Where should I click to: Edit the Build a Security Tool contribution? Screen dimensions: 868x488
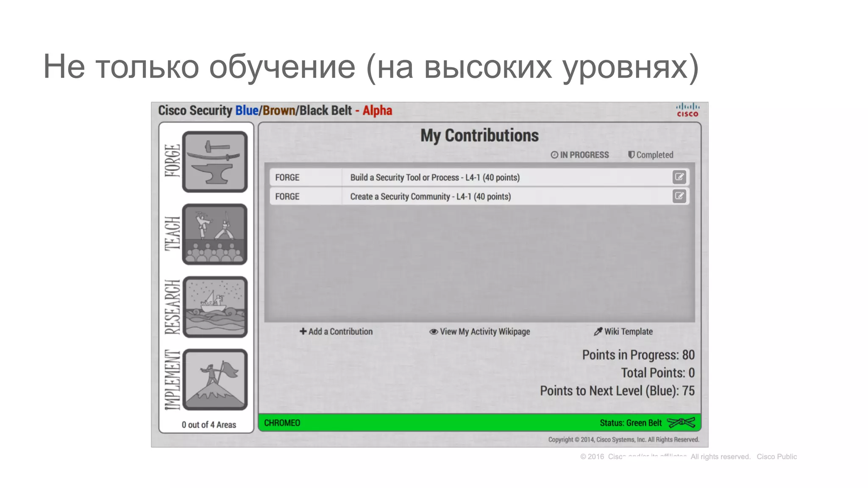(x=679, y=177)
